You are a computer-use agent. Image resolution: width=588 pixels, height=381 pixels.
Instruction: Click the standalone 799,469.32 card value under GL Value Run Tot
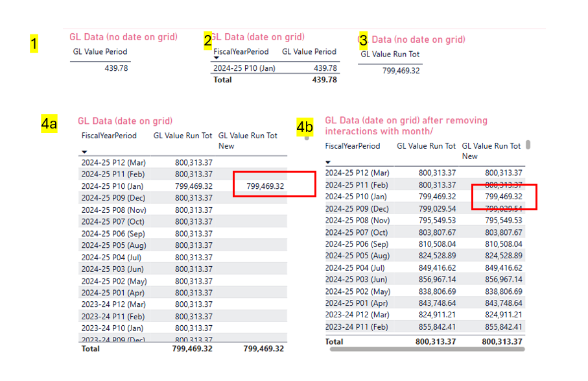(x=401, y=71)
